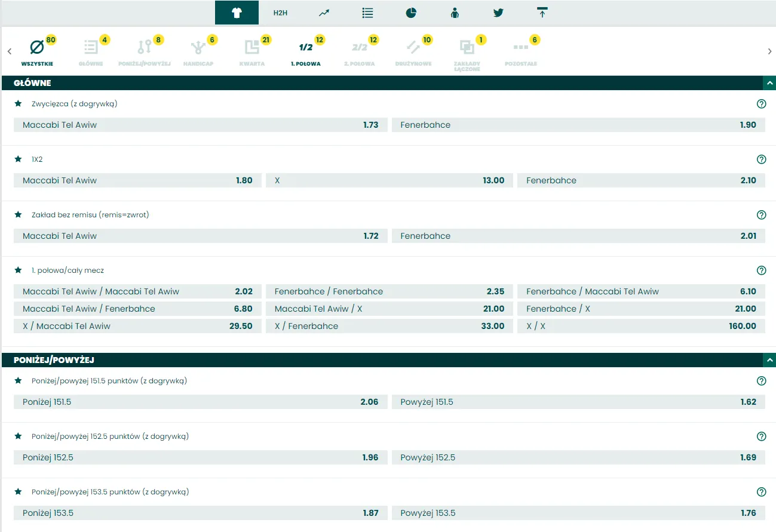Viewport: 776px width, 532px height.
Task: Open help for Zakład bez remisu market
Action: (761, 215)
